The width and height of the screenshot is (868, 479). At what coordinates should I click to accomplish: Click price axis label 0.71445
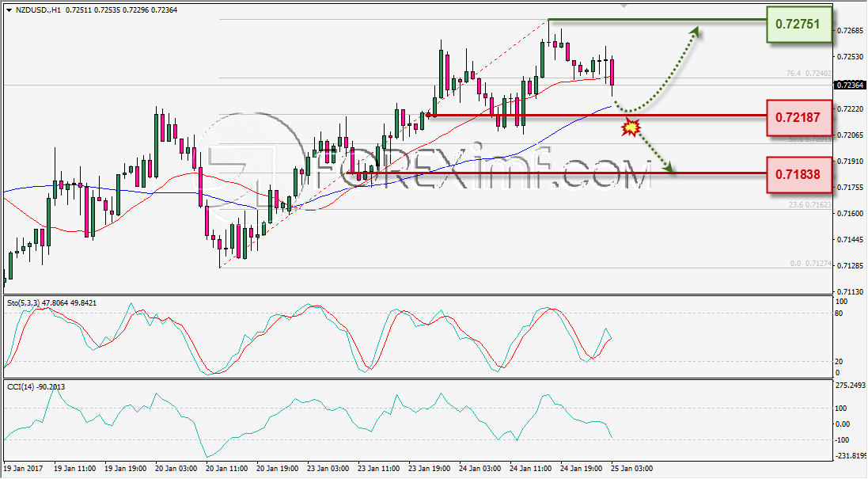pos(851,240)
